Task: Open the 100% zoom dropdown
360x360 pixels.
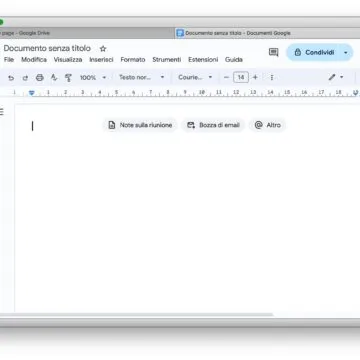Action: tap(93, 77)
